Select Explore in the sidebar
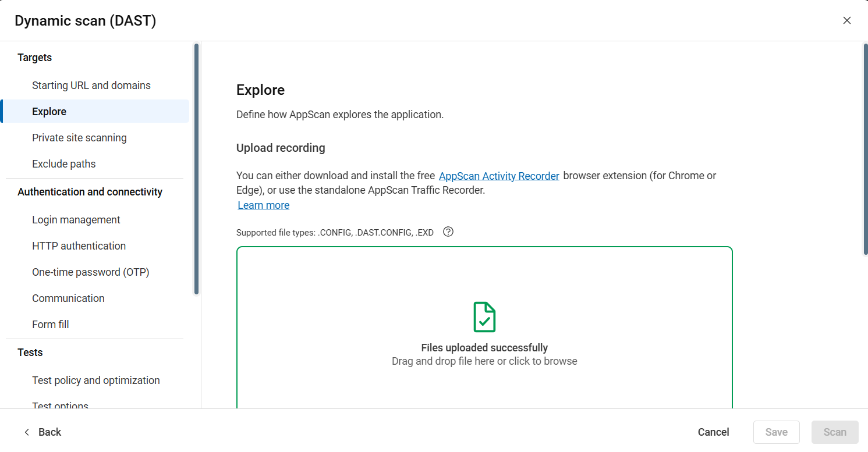 pyautogui.click(x=49, y=112)
